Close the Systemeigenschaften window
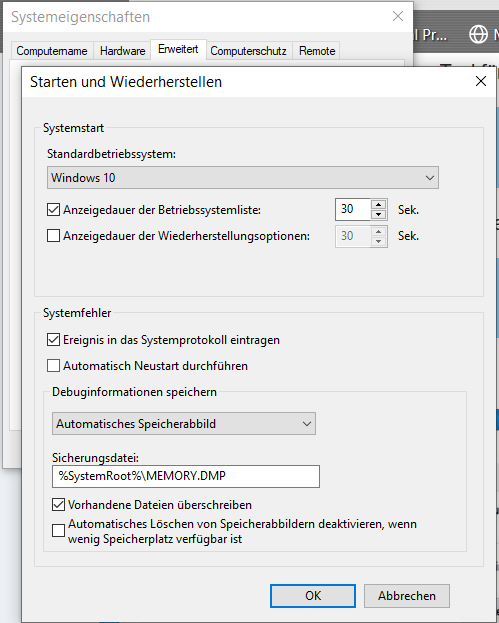Image resolution: width=499 pixels, height=623 pixels. 398,16
